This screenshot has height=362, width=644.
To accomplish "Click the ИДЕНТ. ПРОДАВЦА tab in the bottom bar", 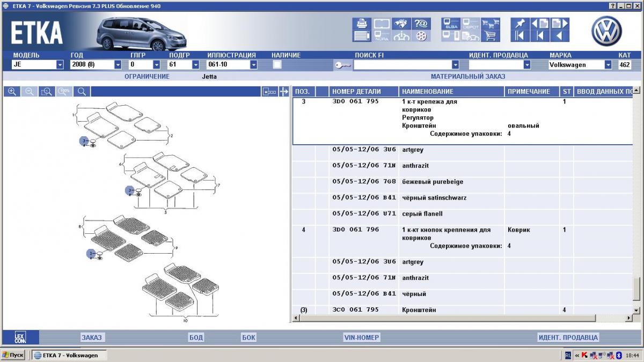I will (x=568, y=337).
